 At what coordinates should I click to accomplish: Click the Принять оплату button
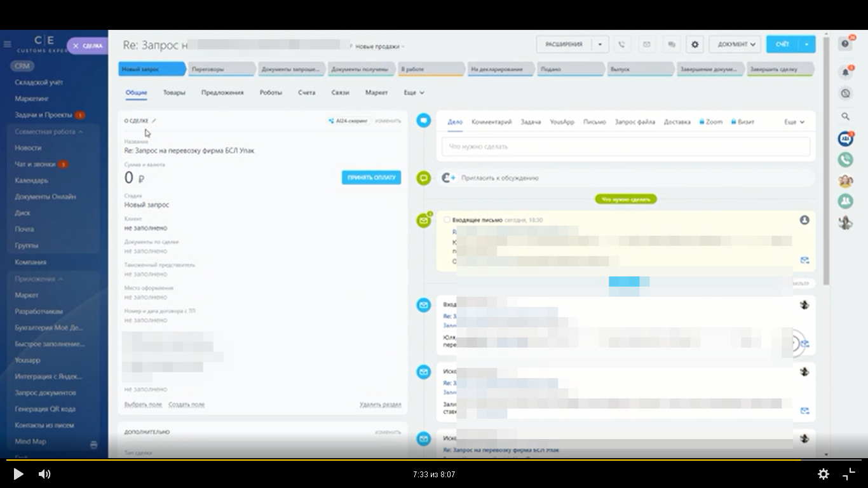[371, 177]
